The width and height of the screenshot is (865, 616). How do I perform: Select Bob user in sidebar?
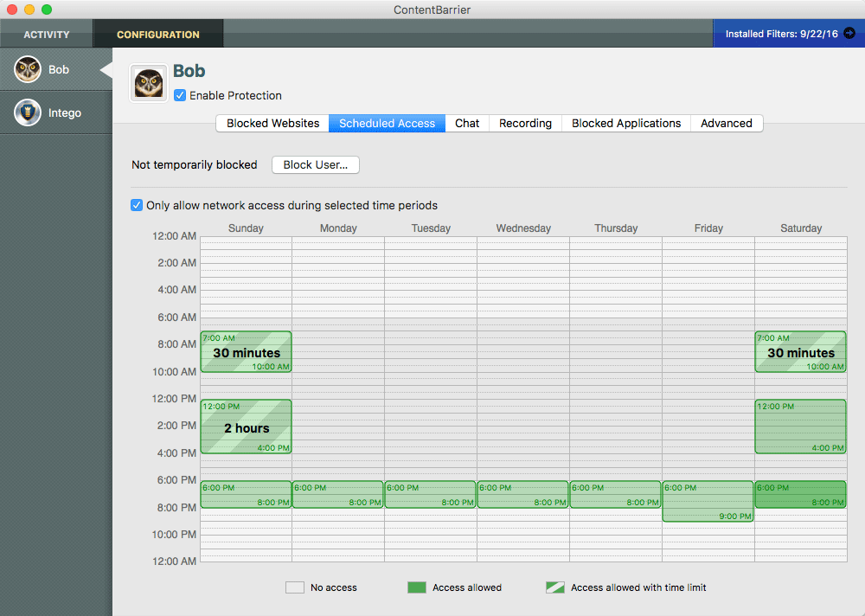pos(55,69)
